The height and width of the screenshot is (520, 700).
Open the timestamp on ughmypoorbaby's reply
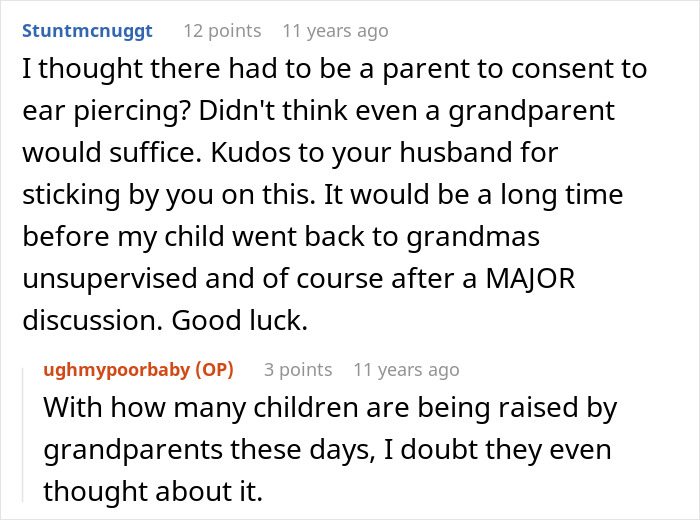(406, 370)
